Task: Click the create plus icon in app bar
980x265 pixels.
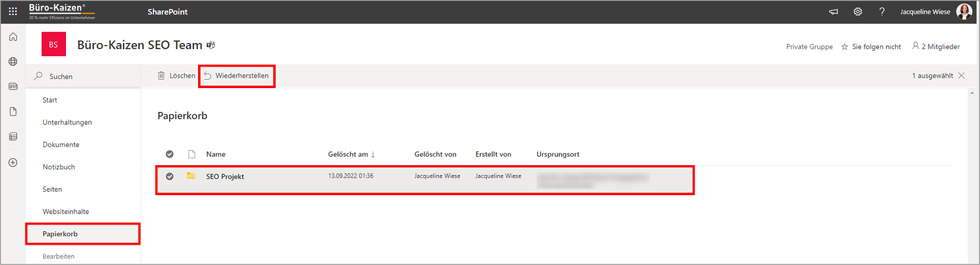Action: (12, 162)
